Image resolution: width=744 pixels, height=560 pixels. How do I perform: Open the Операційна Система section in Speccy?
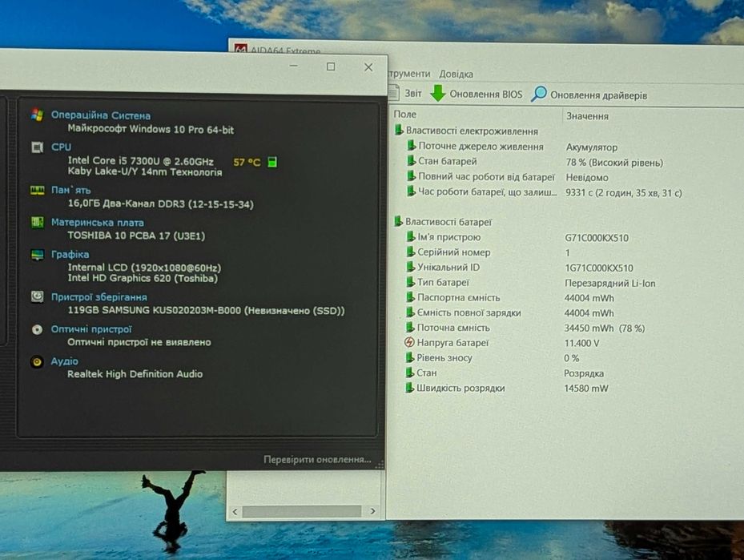click(101, 115)
